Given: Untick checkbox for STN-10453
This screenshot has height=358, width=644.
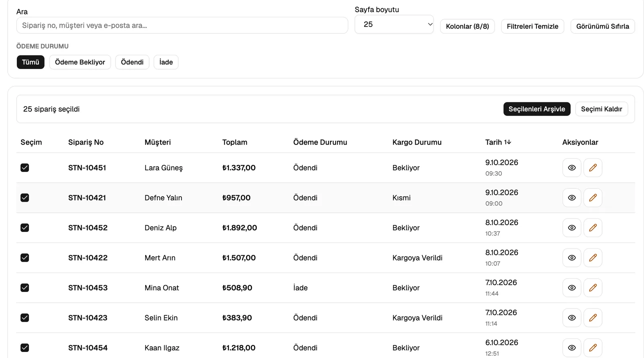Looking at the screenshot, I should pos(25,288).
